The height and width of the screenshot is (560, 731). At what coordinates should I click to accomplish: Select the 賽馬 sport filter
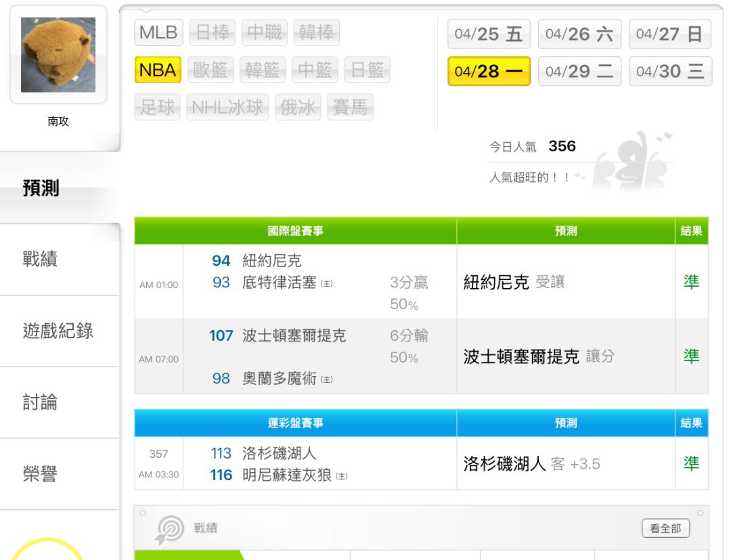point(350,107)
